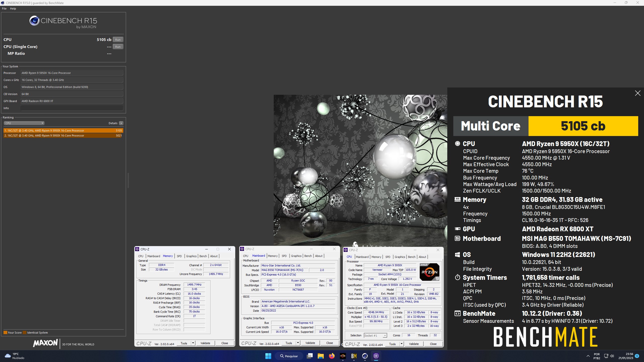Open the network status tray icon
The width and height of the screenshot is (644, 362).
pyautogui.click(x=606, y=356)
